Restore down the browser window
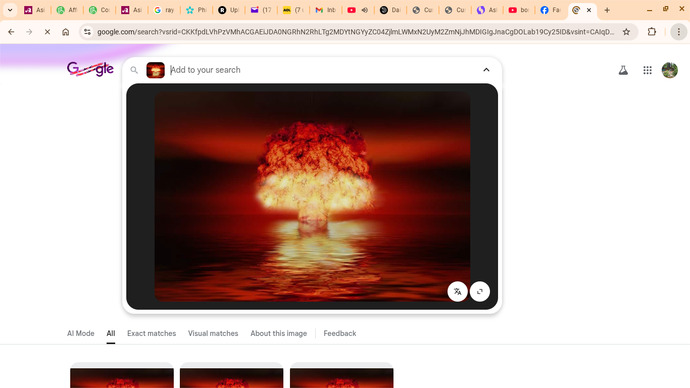 point(665,9)
